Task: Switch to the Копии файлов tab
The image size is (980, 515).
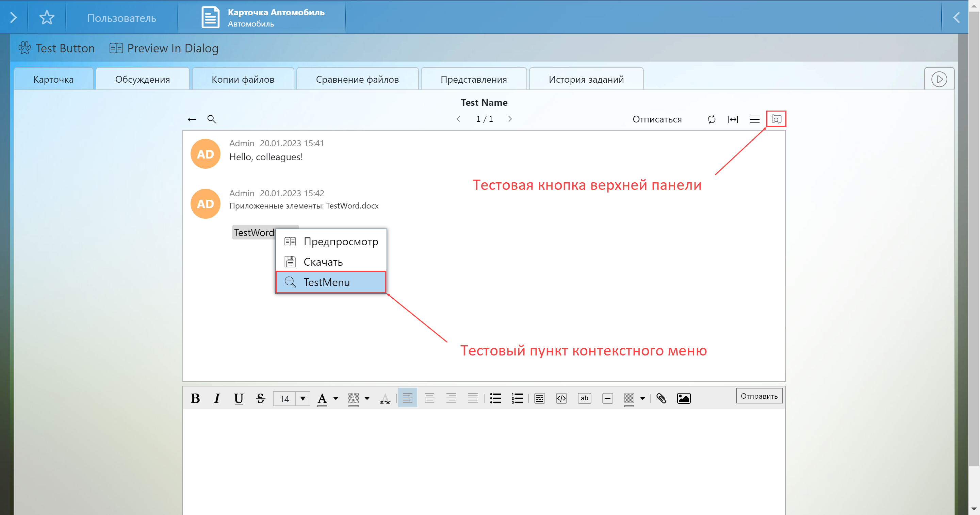Action: coord(243,79)
